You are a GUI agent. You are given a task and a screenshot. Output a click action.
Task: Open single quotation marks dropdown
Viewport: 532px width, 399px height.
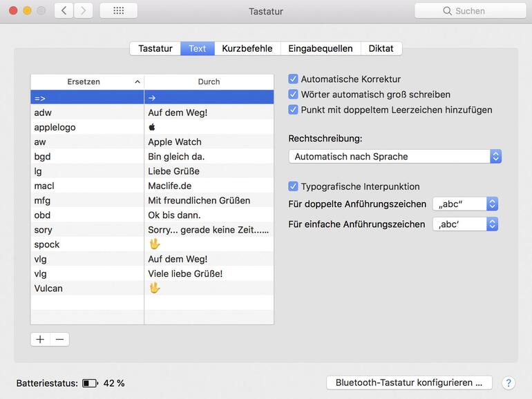click(x=465, y=224)
